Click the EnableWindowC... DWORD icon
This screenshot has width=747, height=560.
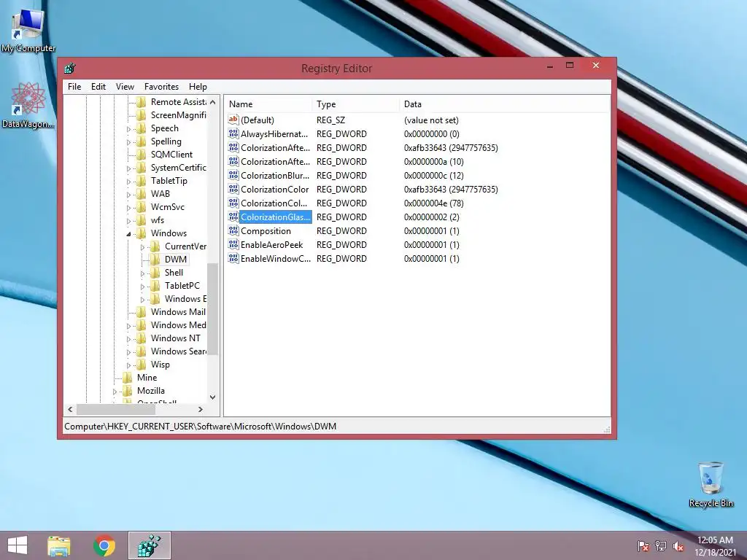233,258
